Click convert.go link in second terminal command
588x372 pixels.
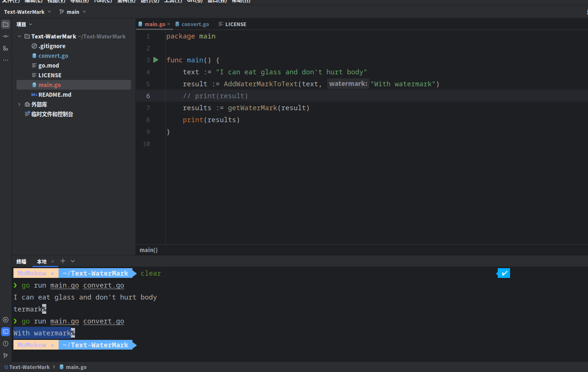(x=104, y=321)
